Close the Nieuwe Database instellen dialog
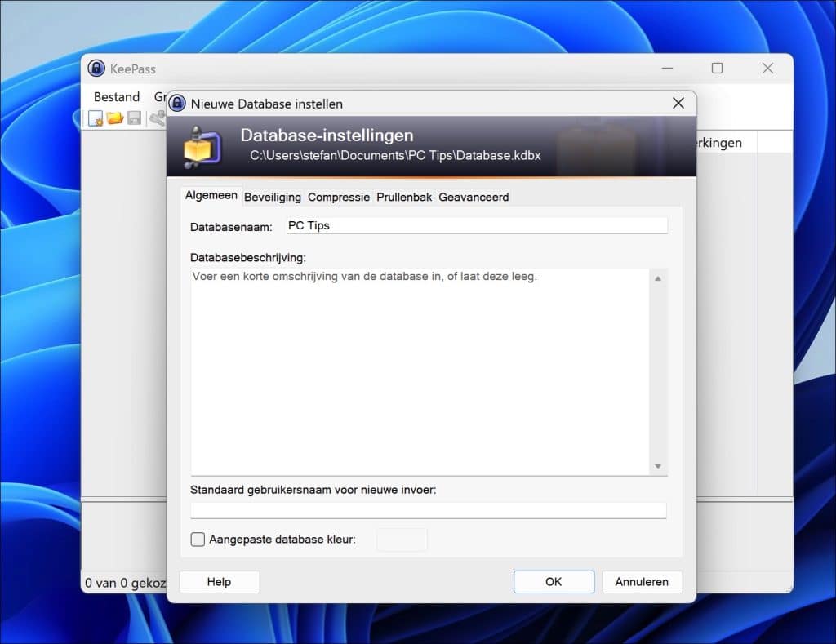Screen dimensions: 836x644 pyautogui.click(x=678, y=104)
